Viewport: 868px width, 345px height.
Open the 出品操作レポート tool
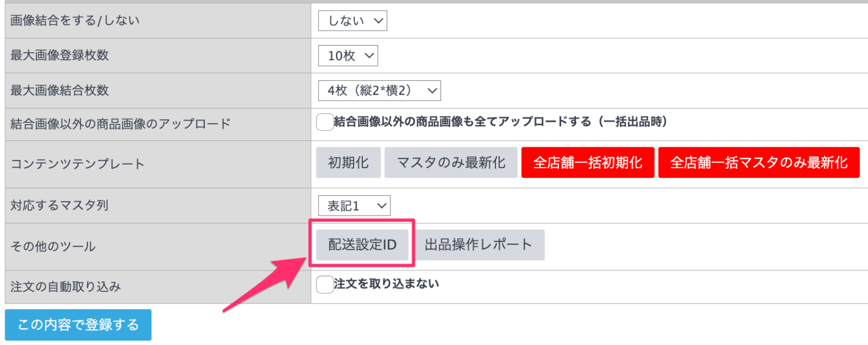point(479,245)
